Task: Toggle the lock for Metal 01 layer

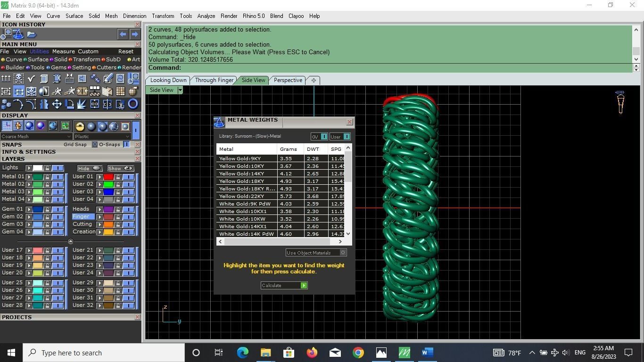Action: click(x=47, y=177)
